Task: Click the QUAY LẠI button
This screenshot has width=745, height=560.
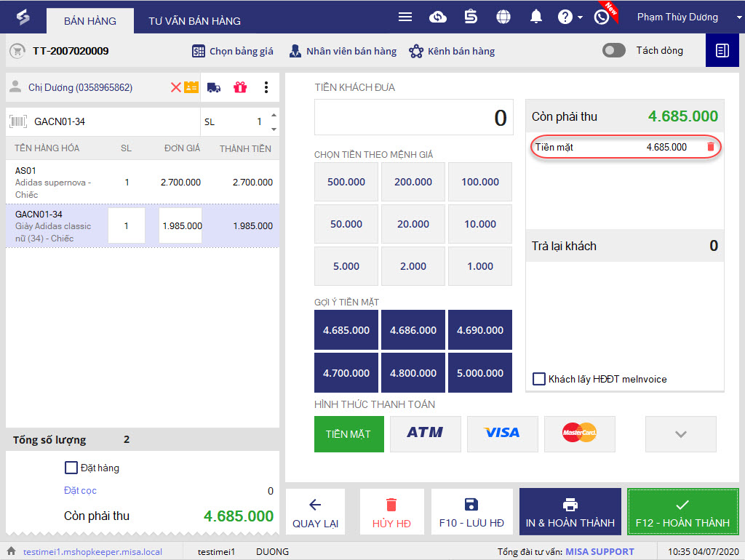Action: pos(315,512)
